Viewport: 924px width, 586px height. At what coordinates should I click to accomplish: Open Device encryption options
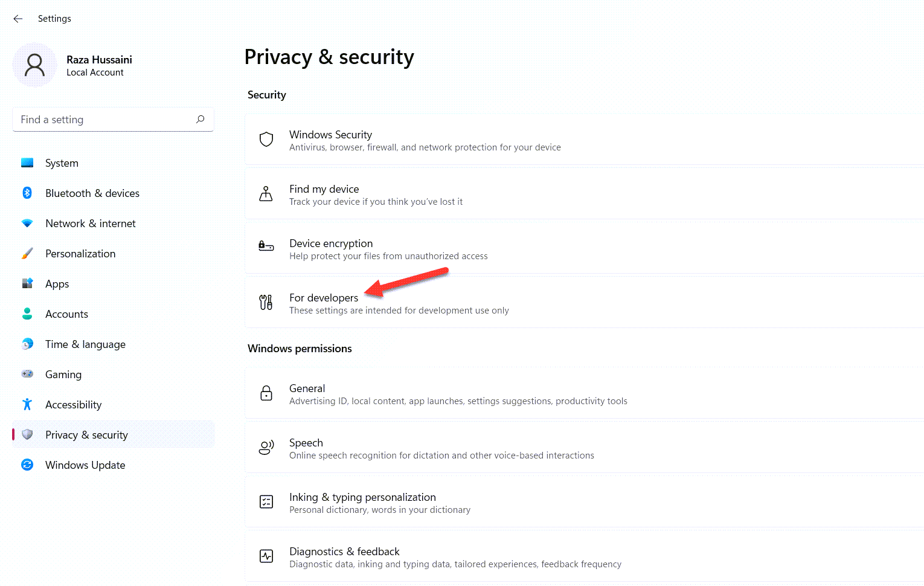(331, 243)
